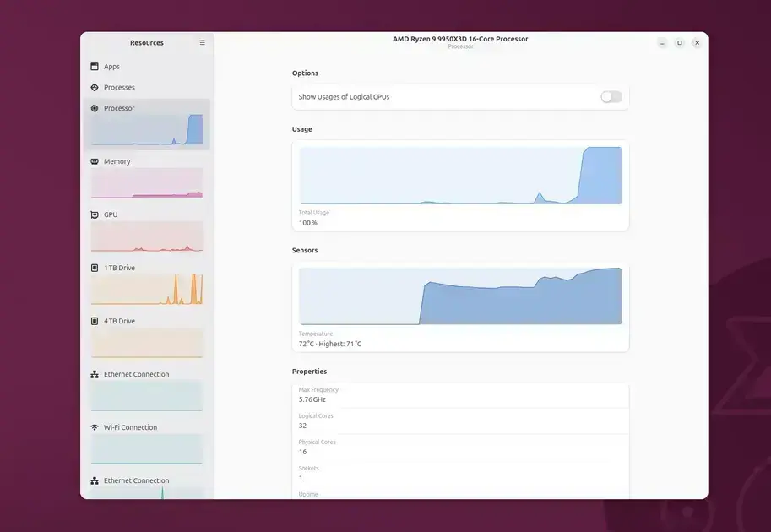
Task: Click the first Ethernet Connection network icon
Action: [95, 374]
